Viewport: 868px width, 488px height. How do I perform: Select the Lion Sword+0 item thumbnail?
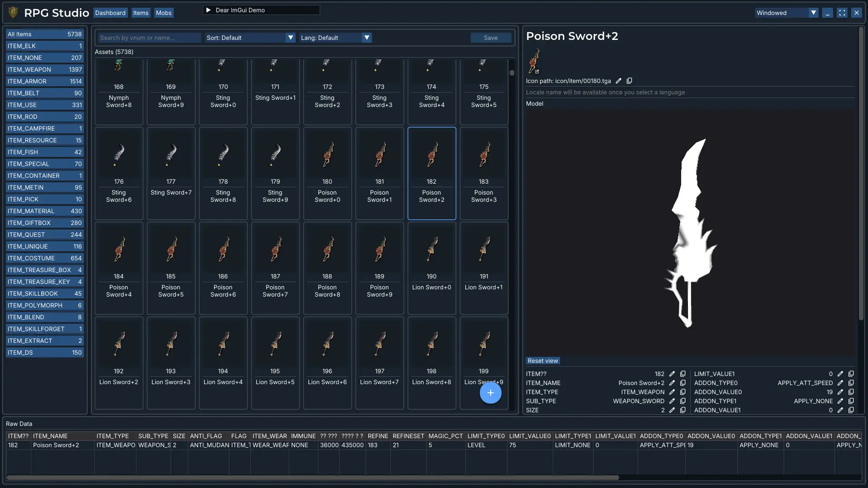(x=432, y=268)
